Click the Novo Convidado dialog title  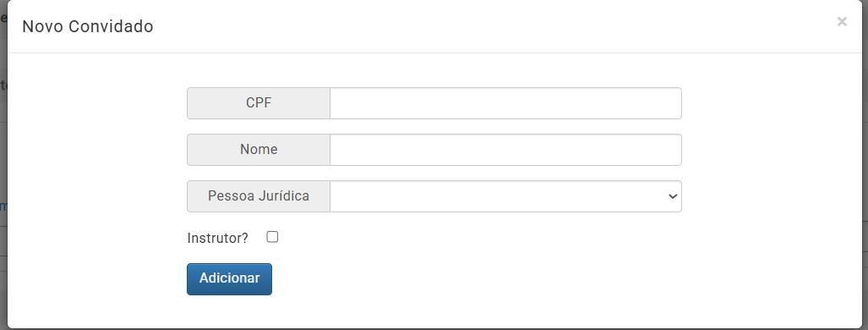coord(87,26)
